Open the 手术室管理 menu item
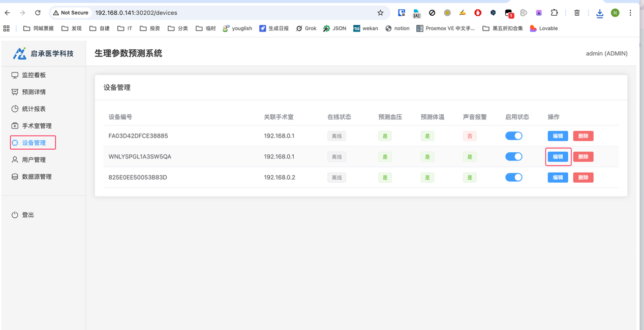Viewport: 644px width, 330px height. tap(36, 126)
